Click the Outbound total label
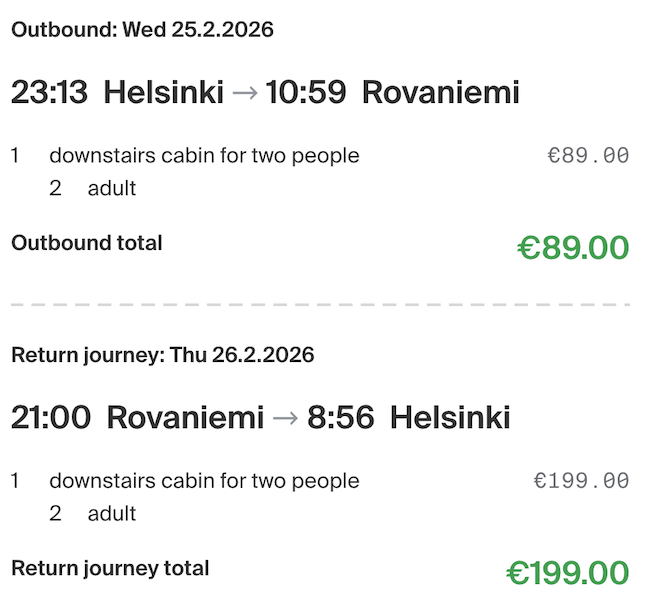The height and width of the screenshot is (600, 645). pos(86,243)
